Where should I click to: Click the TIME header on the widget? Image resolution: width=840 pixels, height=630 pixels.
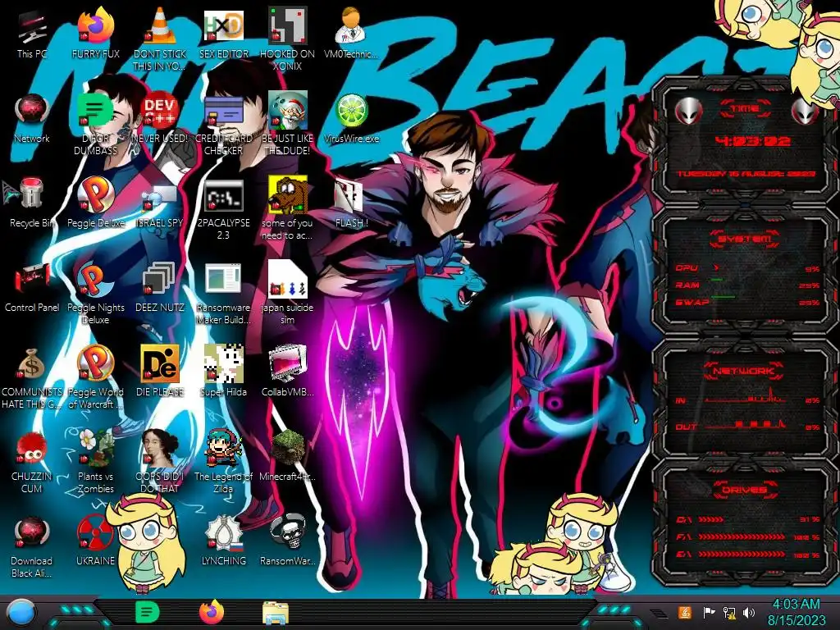pos(745,109)
